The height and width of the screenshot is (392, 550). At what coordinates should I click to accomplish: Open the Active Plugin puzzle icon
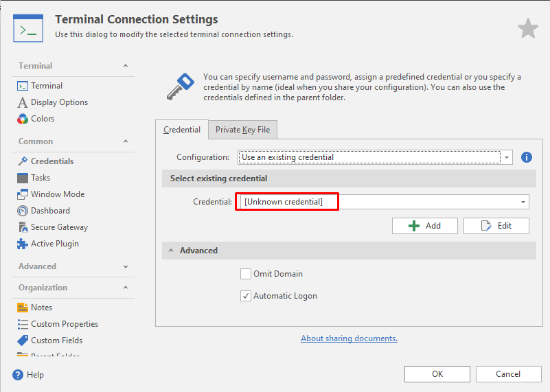[x=23, y=244]
